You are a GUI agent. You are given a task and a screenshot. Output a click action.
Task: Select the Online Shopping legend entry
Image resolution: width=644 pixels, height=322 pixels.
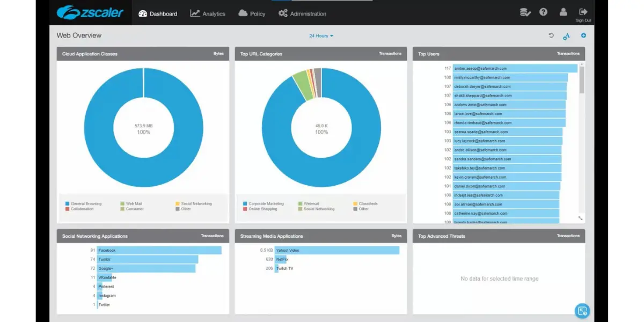point(260,209)
